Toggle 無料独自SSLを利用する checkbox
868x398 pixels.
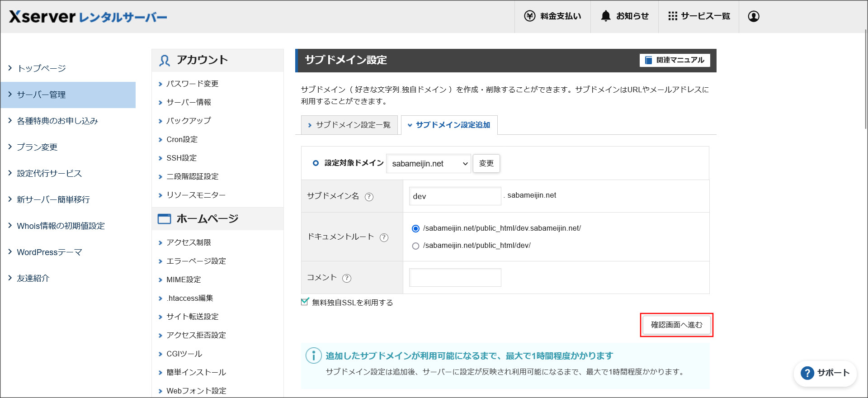tap(305, 302)
